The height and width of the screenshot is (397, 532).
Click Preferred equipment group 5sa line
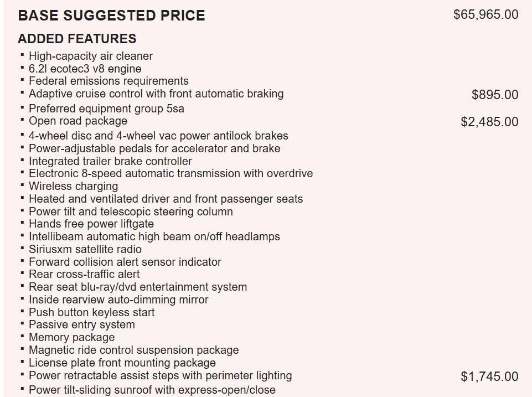[106, 109]
